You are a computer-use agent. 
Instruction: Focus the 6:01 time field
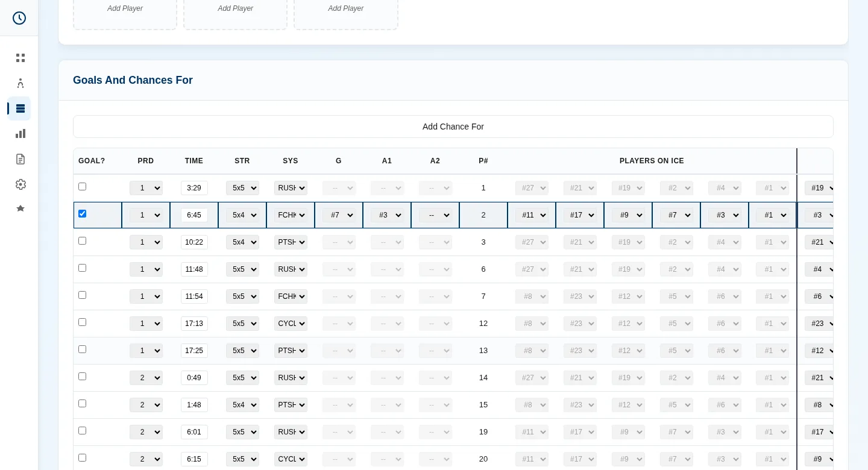194,432
